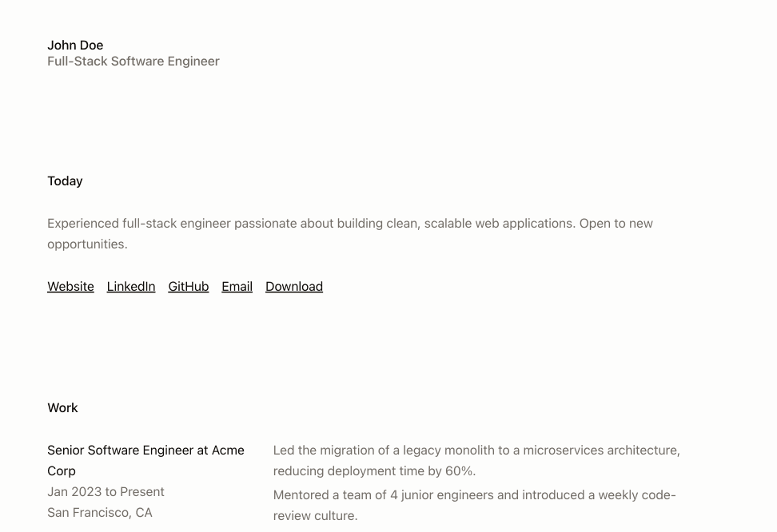The image size is (777, 532).
Task: Download the resume via Download link
Action: tap(294, 286)
